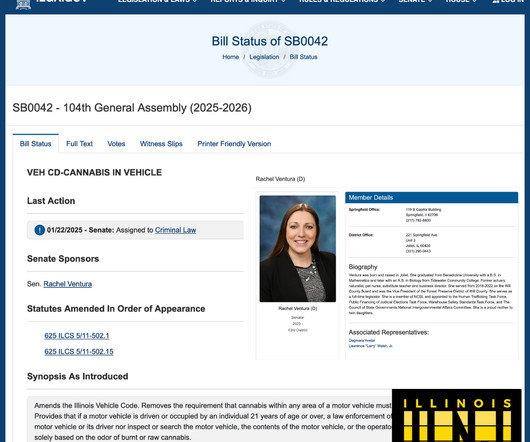The image size is (530, 442).
Task: Open Legislation breadcrumb link
Action: (x=264, y=57)
